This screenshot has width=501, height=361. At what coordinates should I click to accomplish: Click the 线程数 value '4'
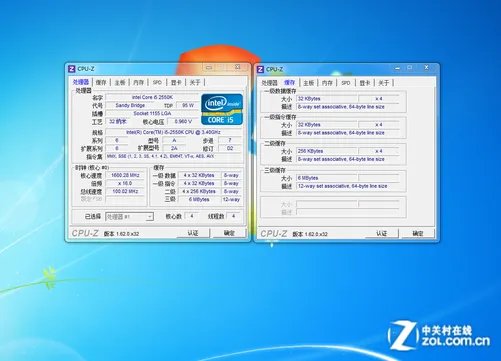click(x=234, y=216)
